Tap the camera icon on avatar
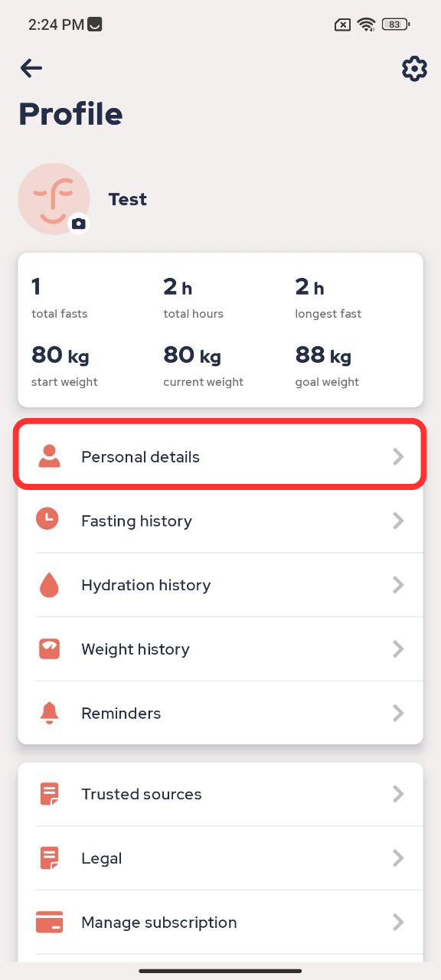This screenshot has width=441, height=980. [x=79, y=224]
